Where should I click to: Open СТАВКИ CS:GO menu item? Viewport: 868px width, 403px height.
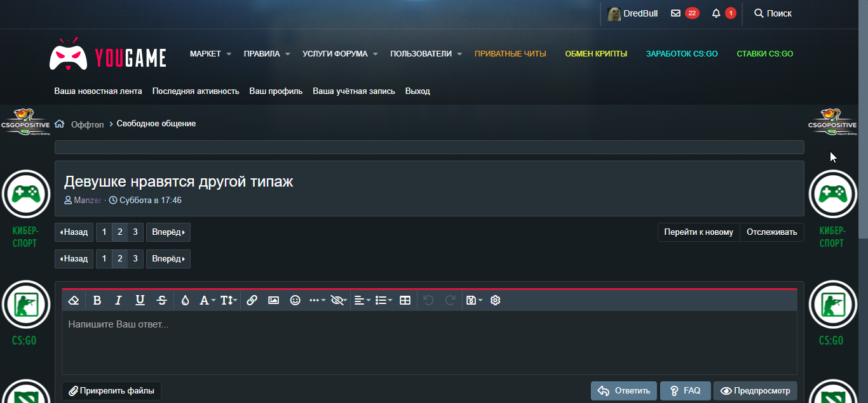point(765,54)
